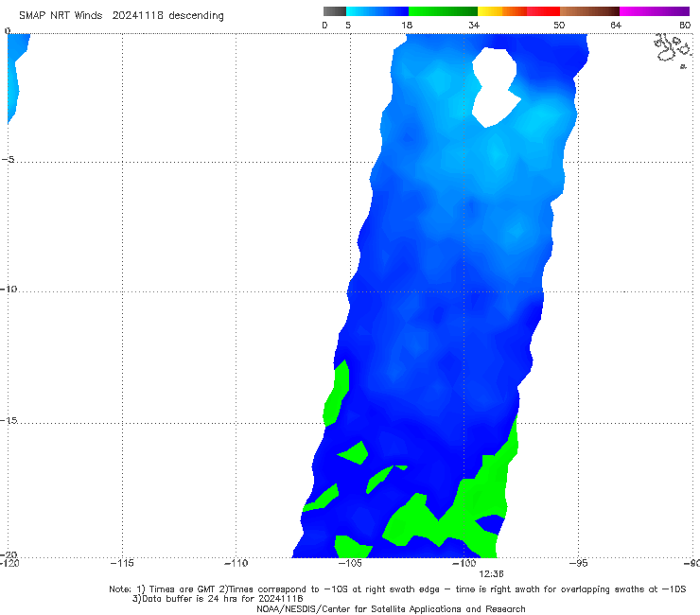Click the colorbar label '50'
Screen dimensions: 700x615
[559, 25]
